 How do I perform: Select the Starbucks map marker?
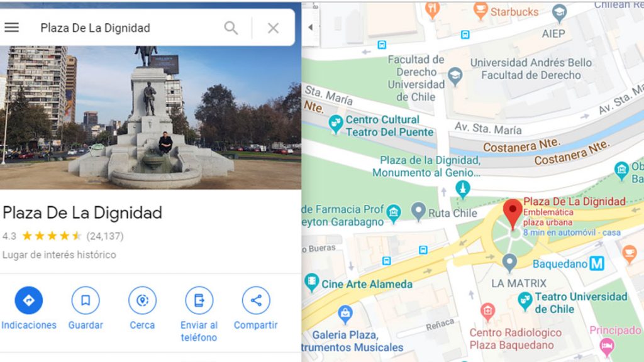click(480, 10)
